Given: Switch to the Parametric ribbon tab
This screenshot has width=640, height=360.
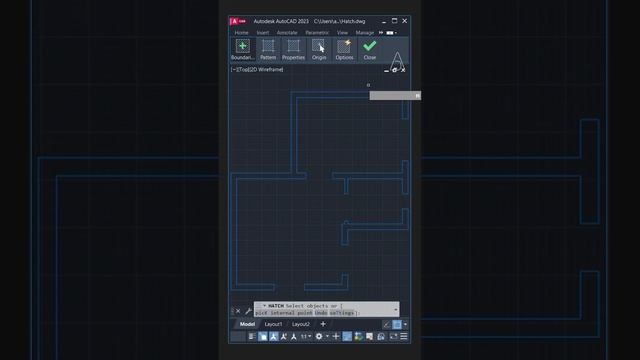Looking at the screenshot, I should coord(317,33).
